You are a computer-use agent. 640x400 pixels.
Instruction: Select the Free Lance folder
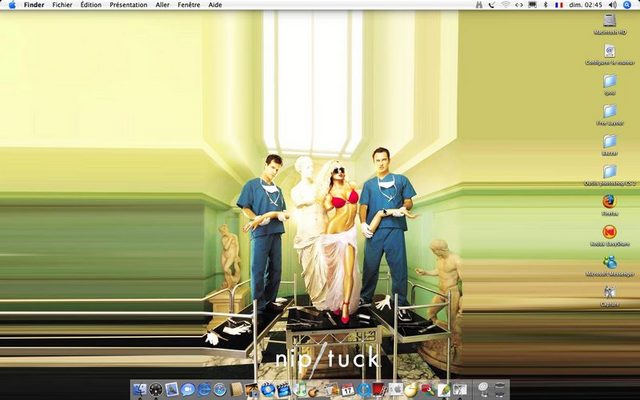(x=610, y=111)
